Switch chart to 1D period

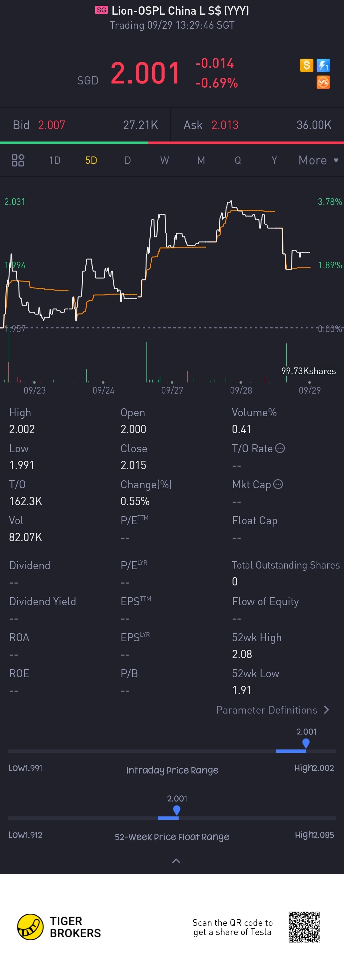point(55,160)
